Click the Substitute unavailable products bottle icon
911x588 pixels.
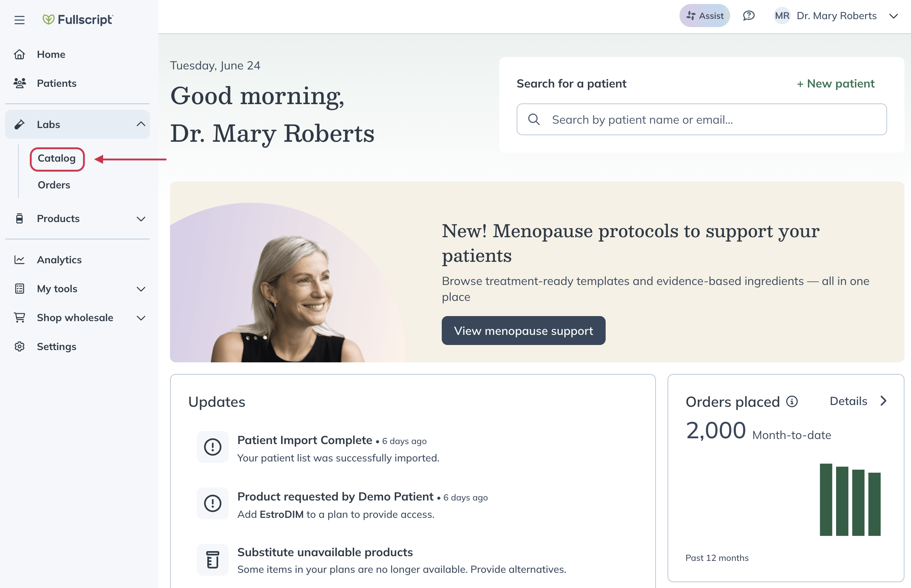pos(213,559)
